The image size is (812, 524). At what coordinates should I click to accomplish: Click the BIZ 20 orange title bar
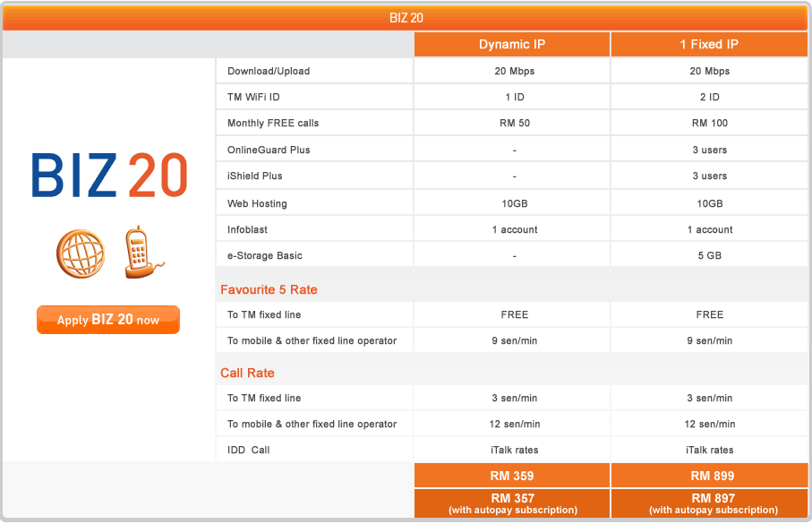(406, 18)
